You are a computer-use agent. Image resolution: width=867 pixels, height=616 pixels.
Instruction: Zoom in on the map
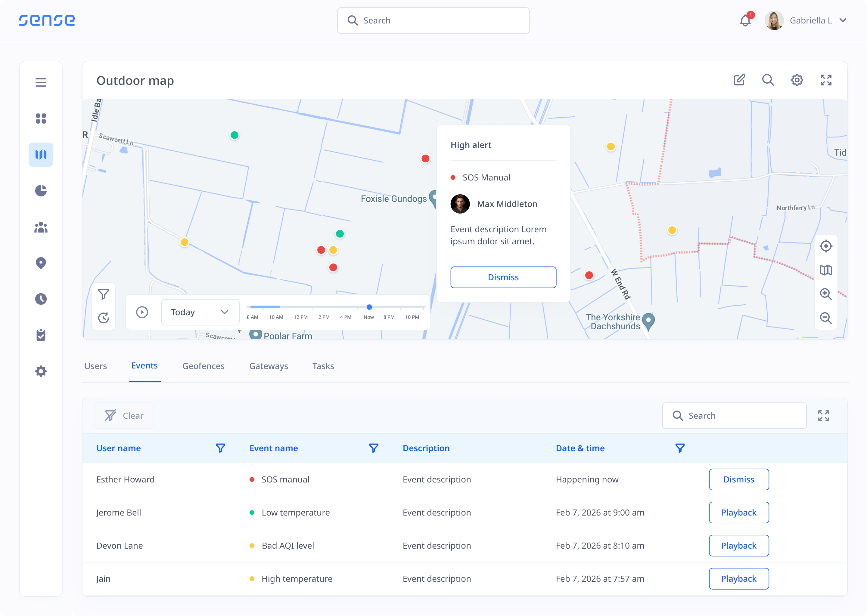pyautogui.click(x=826, y=294)
